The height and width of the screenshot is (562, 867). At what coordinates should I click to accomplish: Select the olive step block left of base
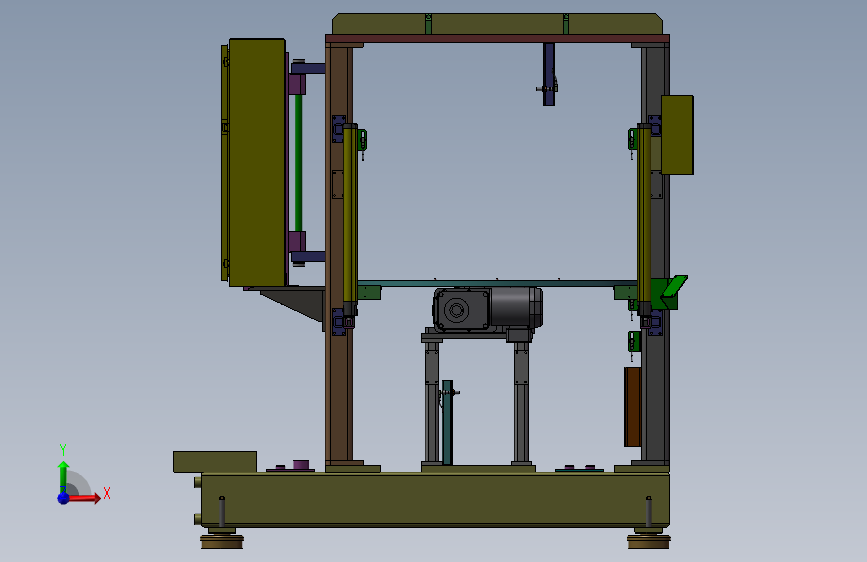pyautogui.click(x=215, y=462)
